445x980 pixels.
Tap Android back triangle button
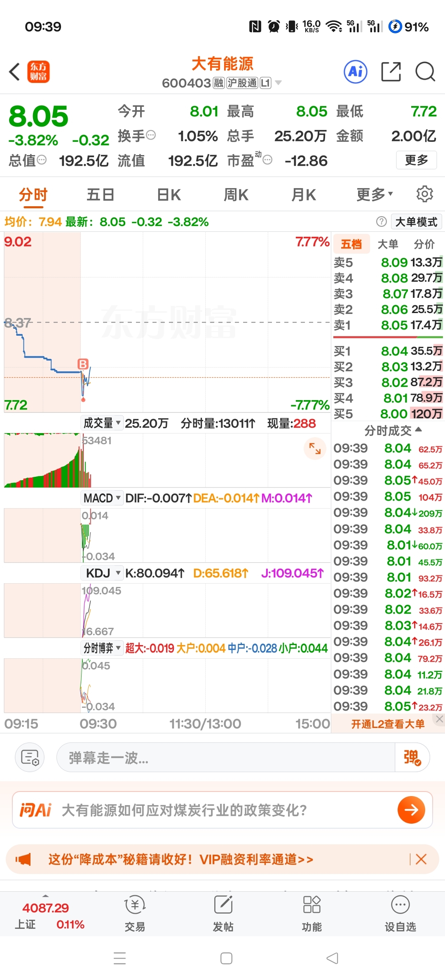pos(332,958)
